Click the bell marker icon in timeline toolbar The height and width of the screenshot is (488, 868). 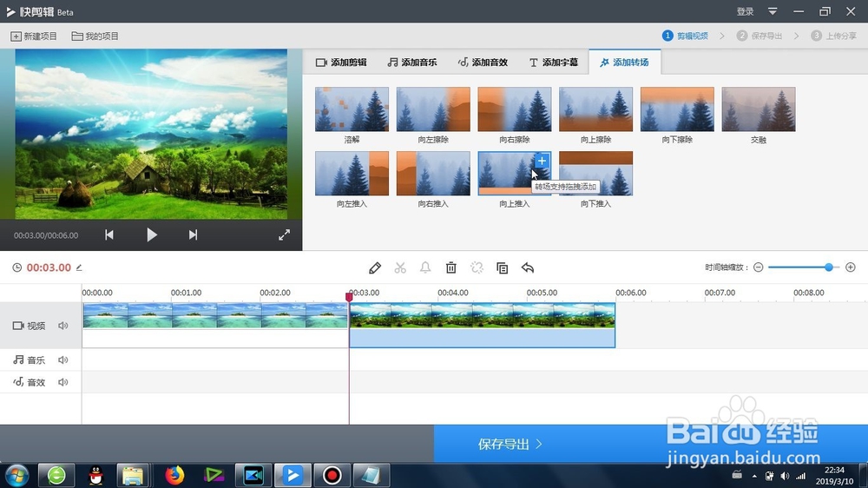(x=425, y=268)
